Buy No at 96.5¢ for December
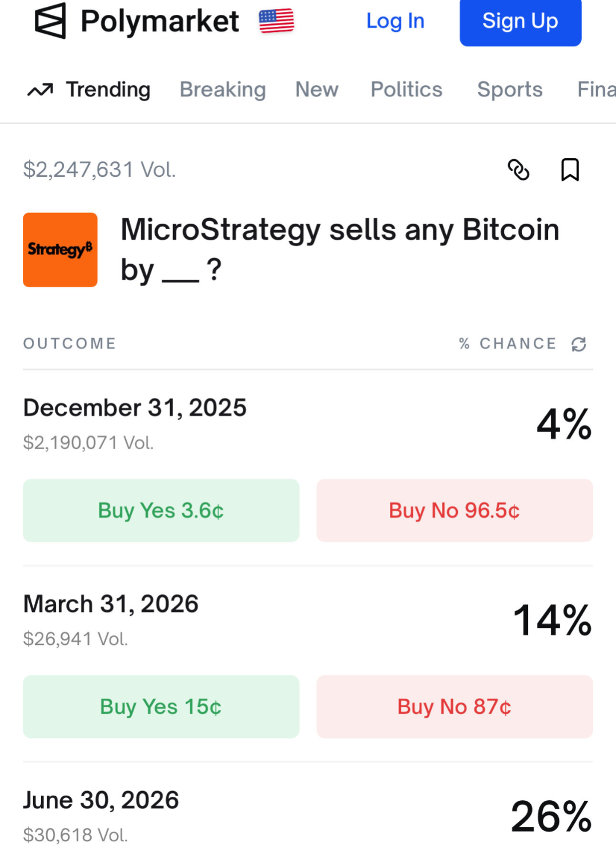 coord(454,510)
